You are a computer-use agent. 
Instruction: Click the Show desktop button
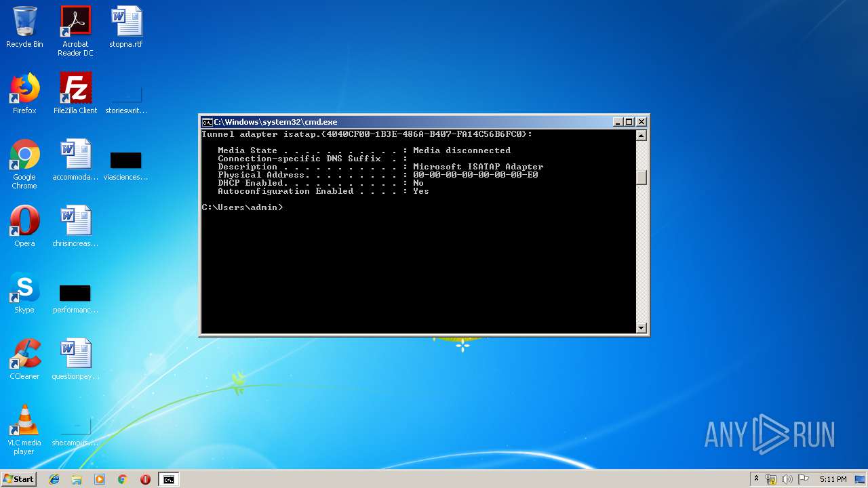click(x=860, y=479)
